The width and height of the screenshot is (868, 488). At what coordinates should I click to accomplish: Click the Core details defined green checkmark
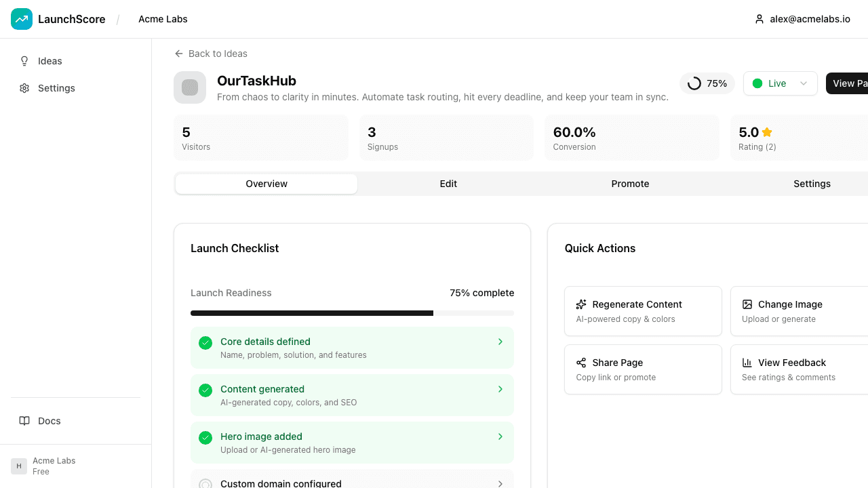coord(205,343)
